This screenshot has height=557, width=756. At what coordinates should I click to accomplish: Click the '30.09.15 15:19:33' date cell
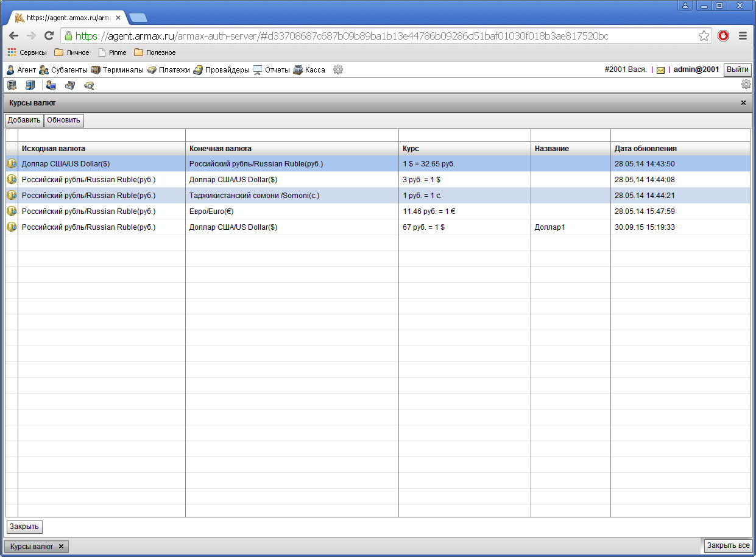[x=680, y=227]
